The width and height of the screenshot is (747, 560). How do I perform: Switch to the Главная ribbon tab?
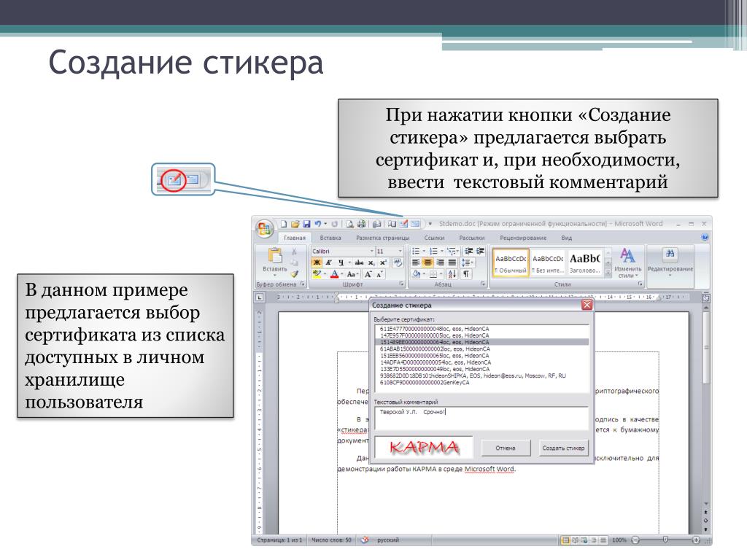(295, 238)
